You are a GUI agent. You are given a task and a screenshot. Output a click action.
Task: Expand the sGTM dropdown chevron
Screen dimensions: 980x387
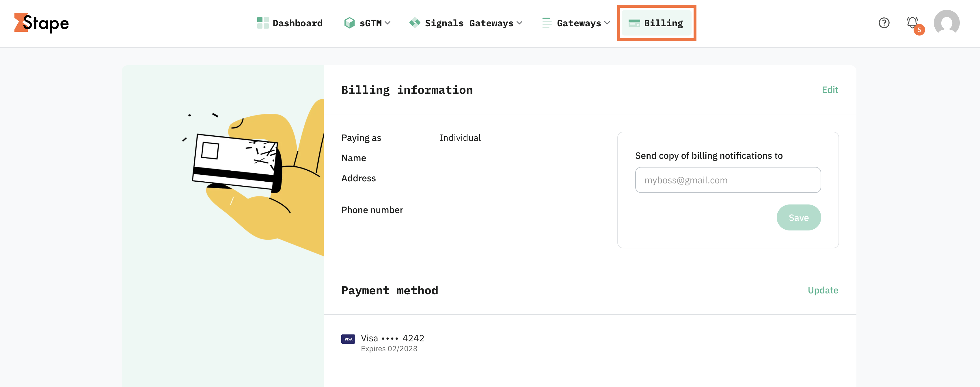point(388,23)
